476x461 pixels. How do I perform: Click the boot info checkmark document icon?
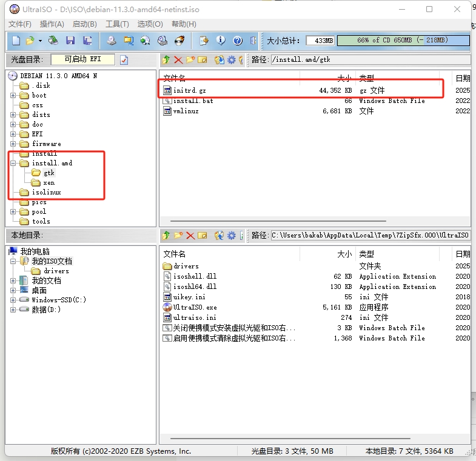(124, 60)
